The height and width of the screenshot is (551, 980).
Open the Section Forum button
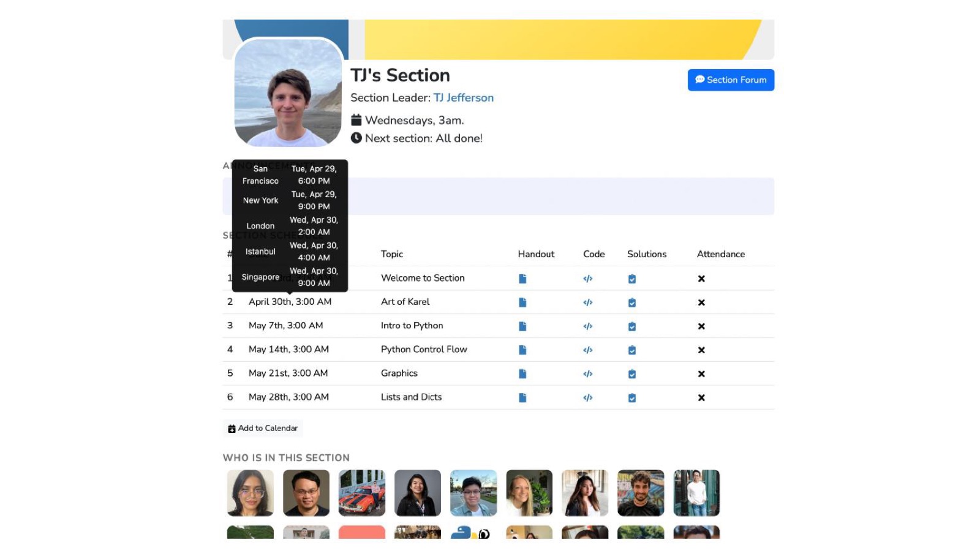731,80
